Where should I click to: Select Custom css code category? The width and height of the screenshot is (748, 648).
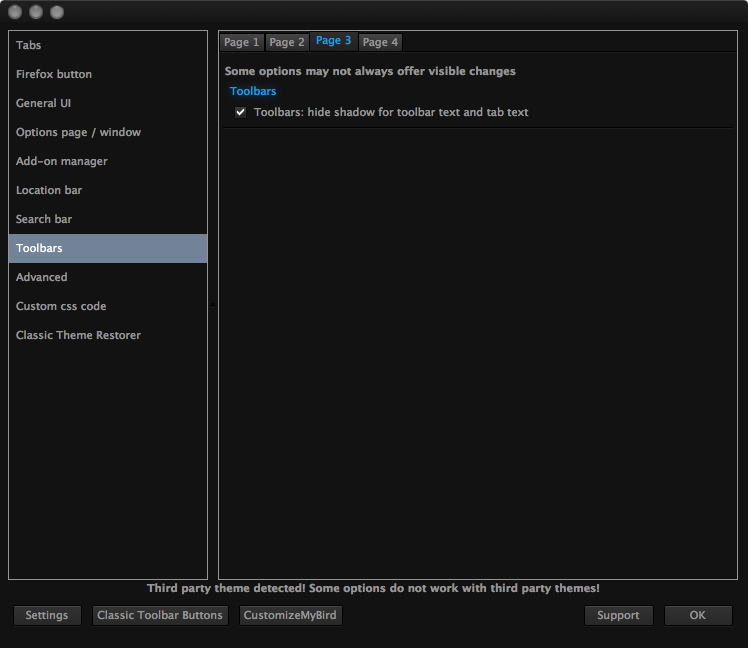108,306
